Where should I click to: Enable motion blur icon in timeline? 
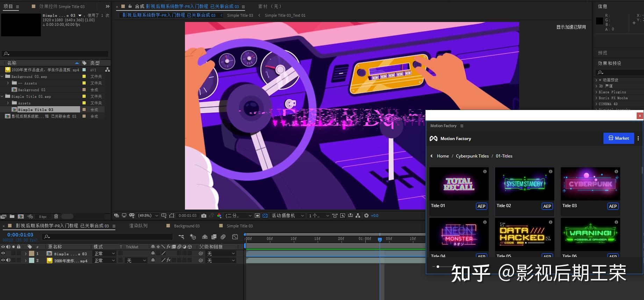click(x=223, y=237)
